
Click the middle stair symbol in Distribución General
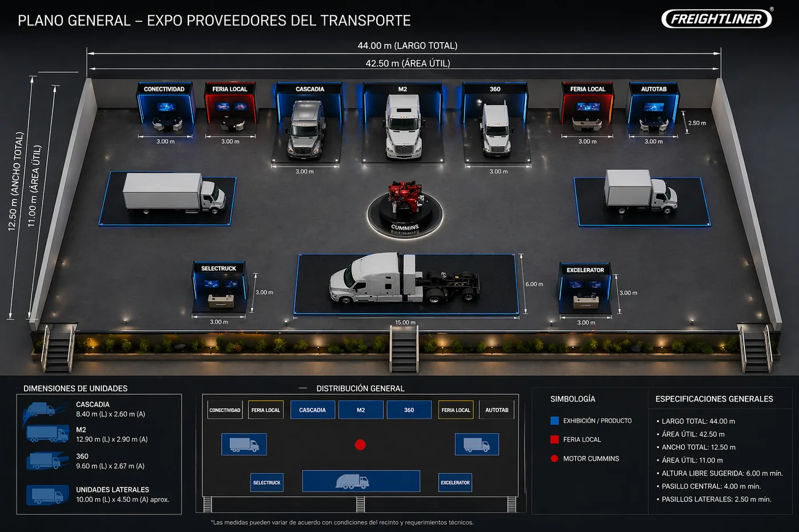point(360,504)
